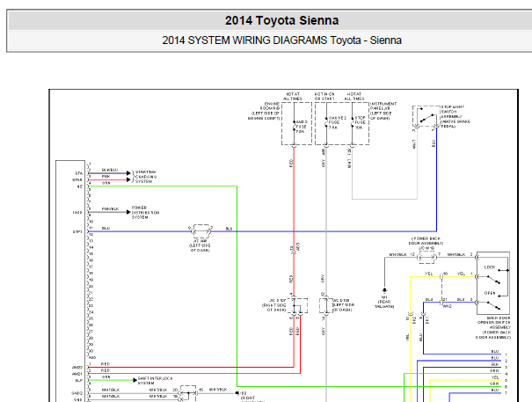Click the "PNK/BLK" wire color label
This screenshot has height=402, width=532.
(x=110, y=208)
